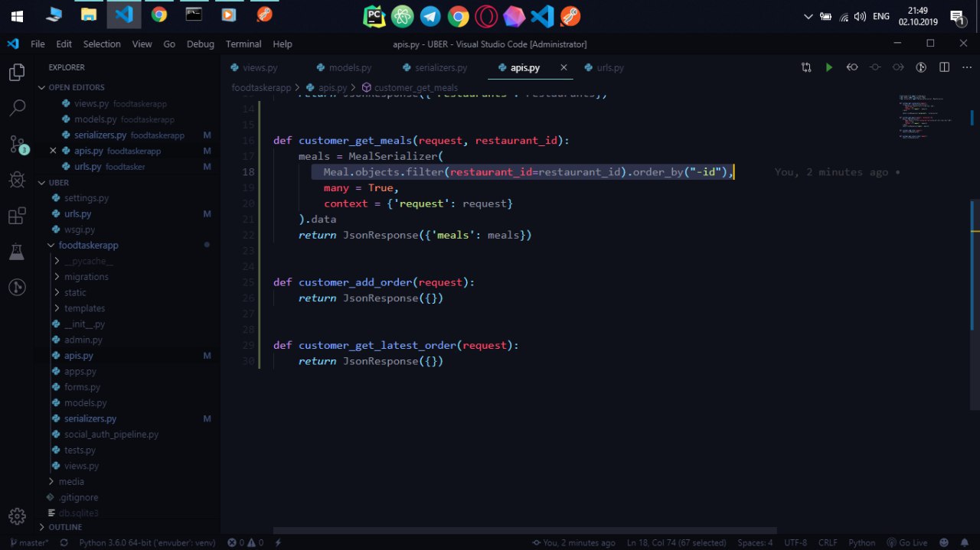Open changes with next revision icon
This screenshot has width=980, height=550.
click(898, 67)
